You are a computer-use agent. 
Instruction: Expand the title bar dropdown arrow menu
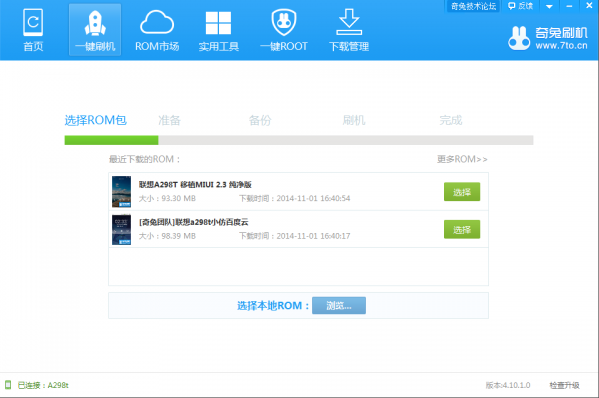[x=549, y=6]
